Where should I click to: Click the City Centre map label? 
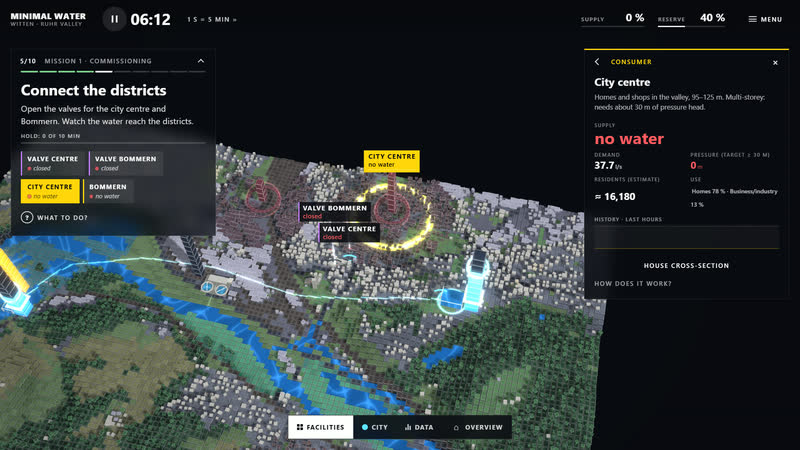click(x=391, y=160)
